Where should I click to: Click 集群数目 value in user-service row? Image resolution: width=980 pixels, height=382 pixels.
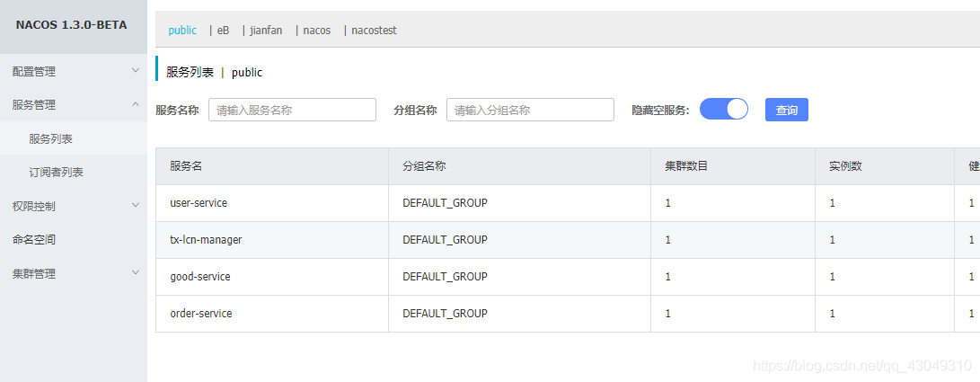point(668,203)
